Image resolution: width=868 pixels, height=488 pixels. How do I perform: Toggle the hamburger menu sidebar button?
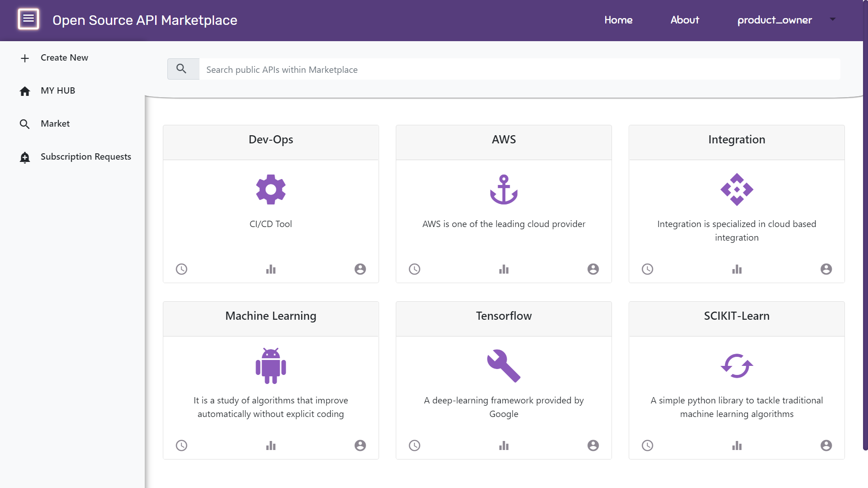tap(28, 19)
